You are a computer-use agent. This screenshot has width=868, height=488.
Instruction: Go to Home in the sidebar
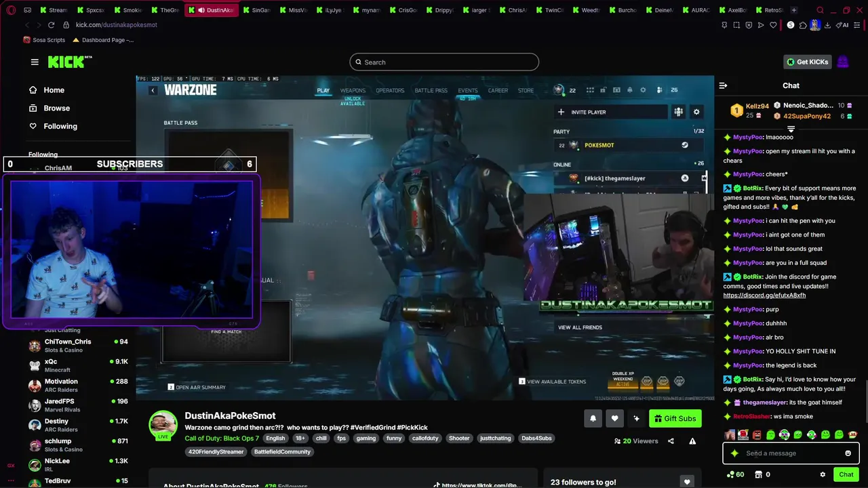click(x=47, y=90)
